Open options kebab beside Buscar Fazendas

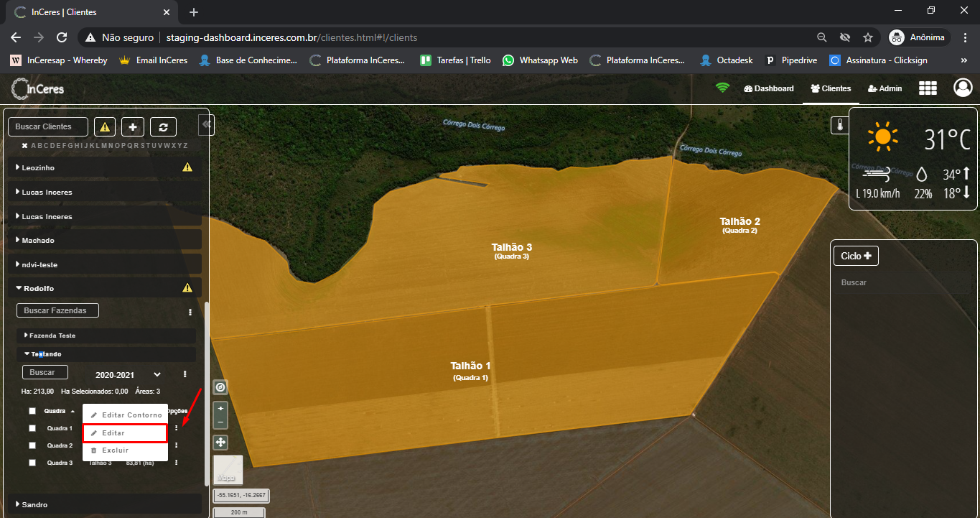pos(190,313)
